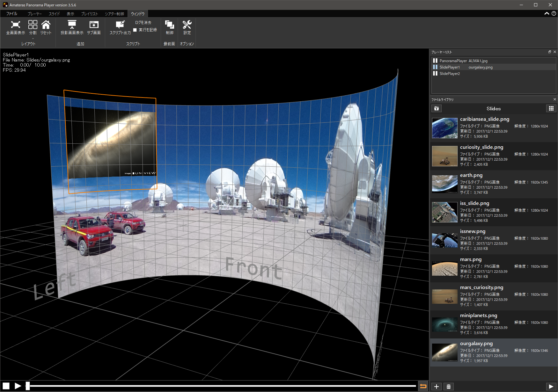The height and width of the screenshot is (392, 558).
Task: Expand the split (分割) layout dropdown
Action: [33, 39]
